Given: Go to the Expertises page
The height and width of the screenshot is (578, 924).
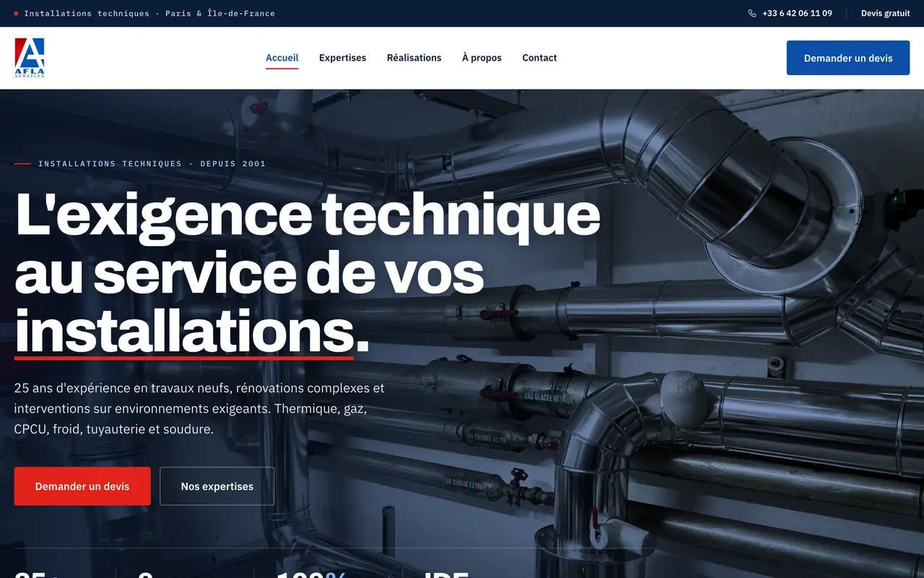Looking at the screenshot, I should coord(342,58).
